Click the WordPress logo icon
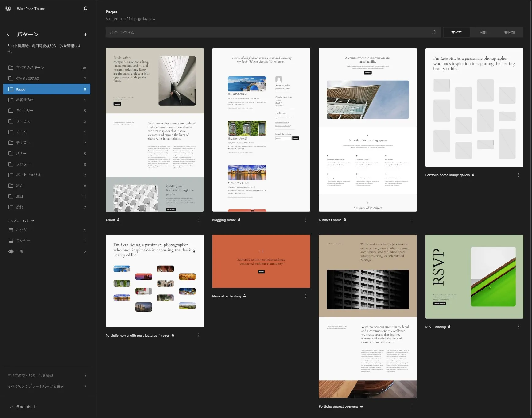This screenshot has height=418, width=532. point(8,9)
